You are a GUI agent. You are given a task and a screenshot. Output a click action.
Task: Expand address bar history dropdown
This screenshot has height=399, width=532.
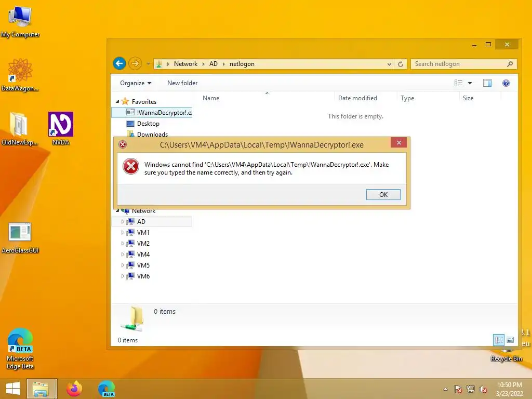click(389, 64)
